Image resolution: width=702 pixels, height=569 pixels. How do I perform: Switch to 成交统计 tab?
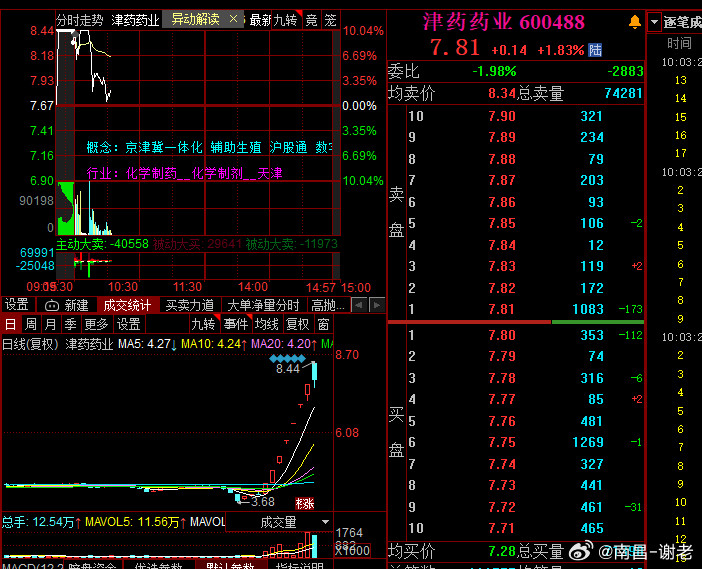point(127,305)
